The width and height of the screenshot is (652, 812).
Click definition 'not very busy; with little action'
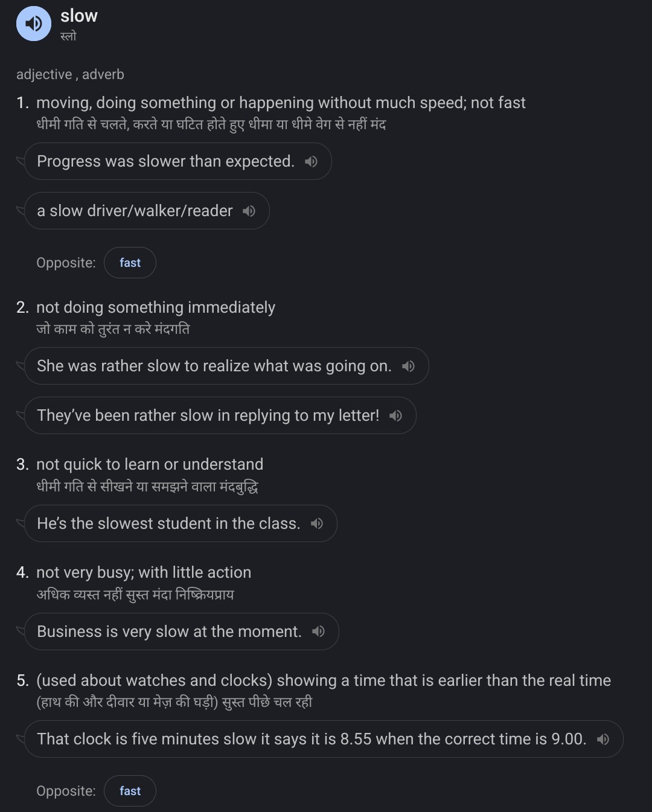[x=144, y=572]
